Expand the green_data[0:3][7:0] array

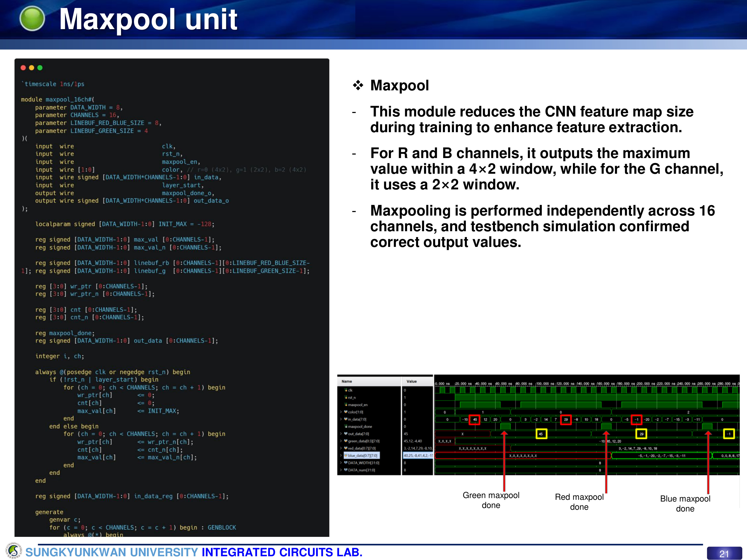click(x=341, y=441)
